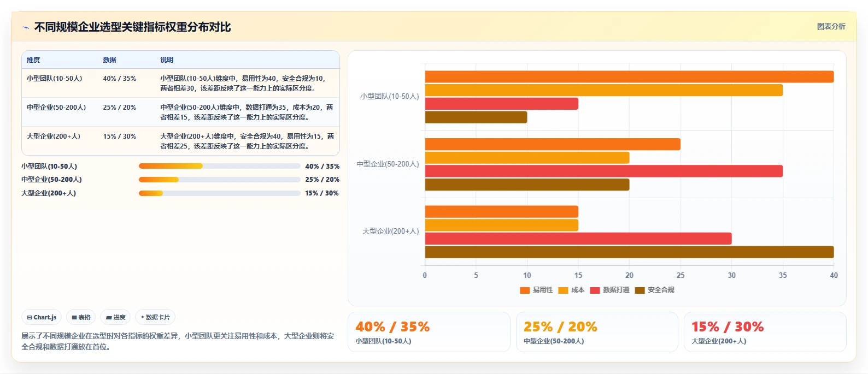
Task: Click the 安全合规 bar for 大型企业 in chart
Action: pos(629,252)
